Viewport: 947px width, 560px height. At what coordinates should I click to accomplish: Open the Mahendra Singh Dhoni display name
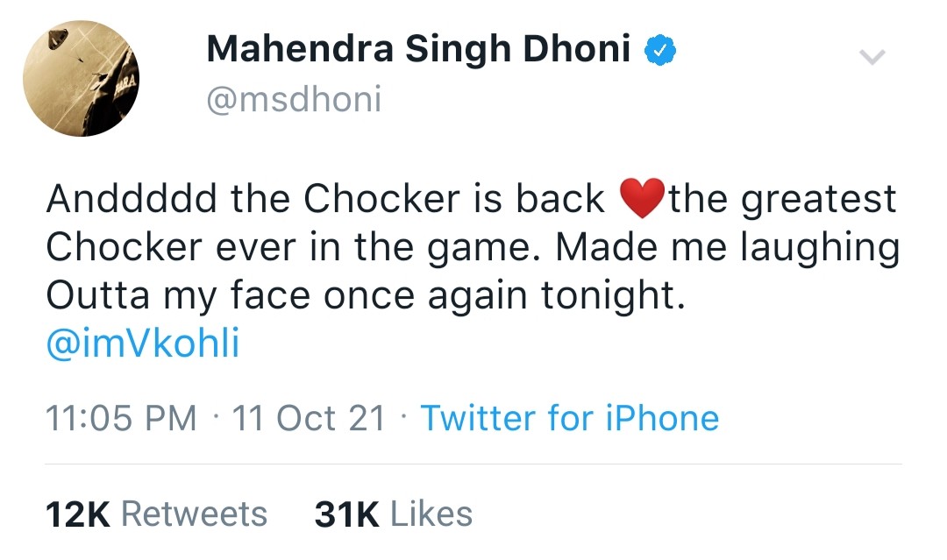coord(418,49)
